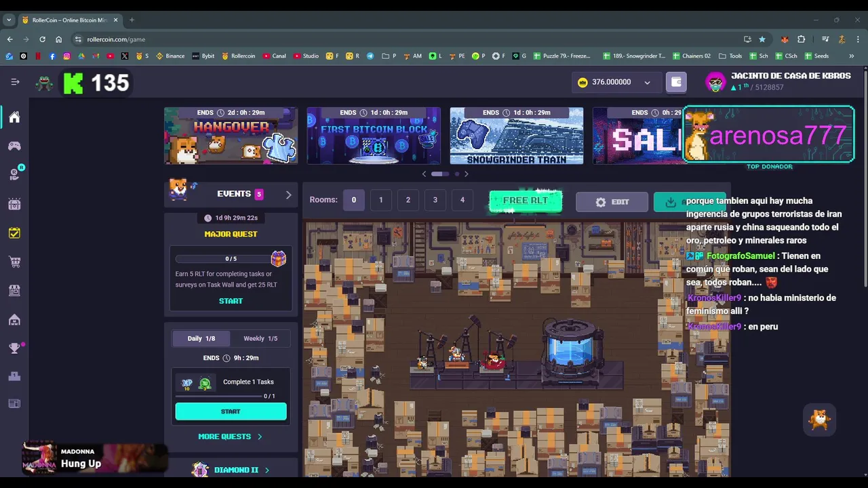Open the Studio YouTube bookmark
Viewport: 868px width, 488px height.
point(306,56)
